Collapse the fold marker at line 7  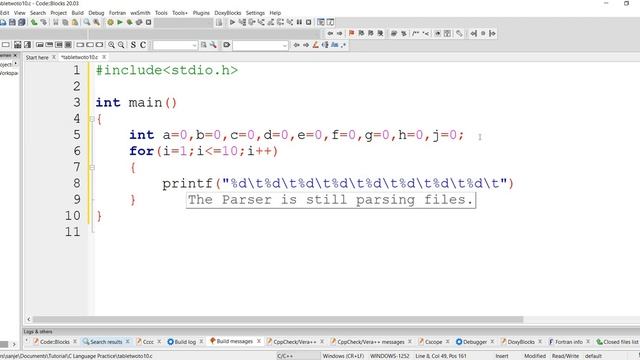92,168
